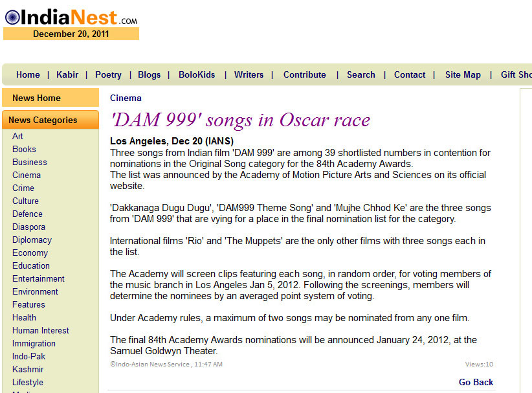This screenshot has width=532, height=393.
Task: Click the Writers navigation link
Action: pos(249,74)
